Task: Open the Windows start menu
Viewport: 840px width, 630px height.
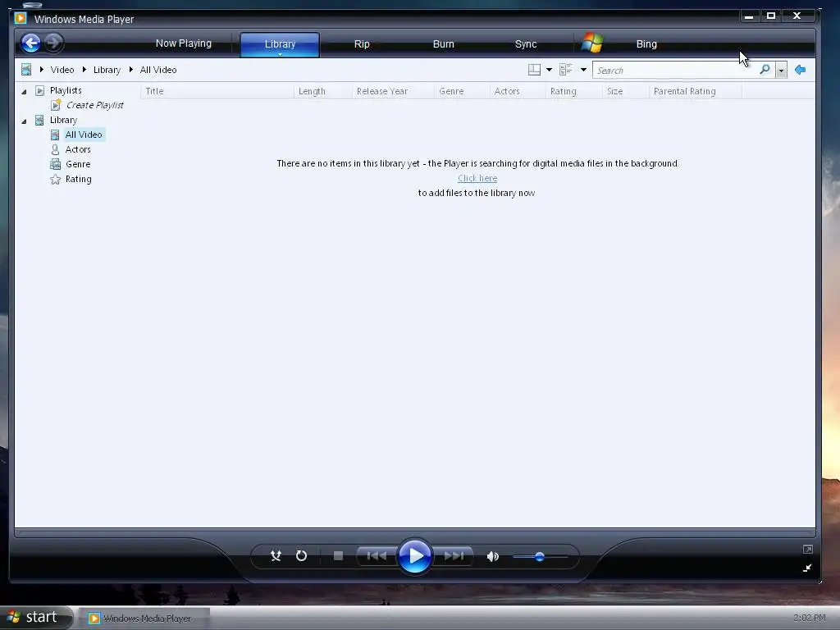Action: coord(35,617)
